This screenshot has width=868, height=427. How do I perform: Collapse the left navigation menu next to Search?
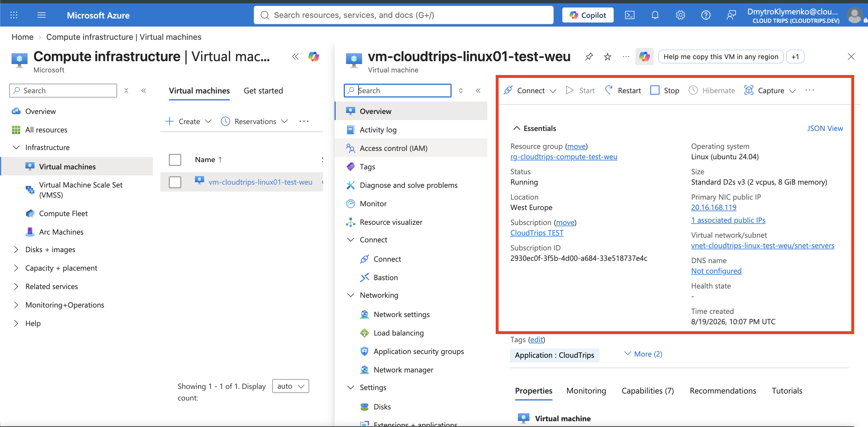click(x=144, y=91)
